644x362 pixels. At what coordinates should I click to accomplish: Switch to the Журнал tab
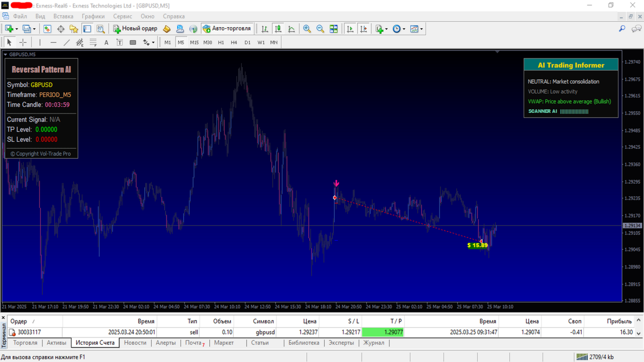374,343
